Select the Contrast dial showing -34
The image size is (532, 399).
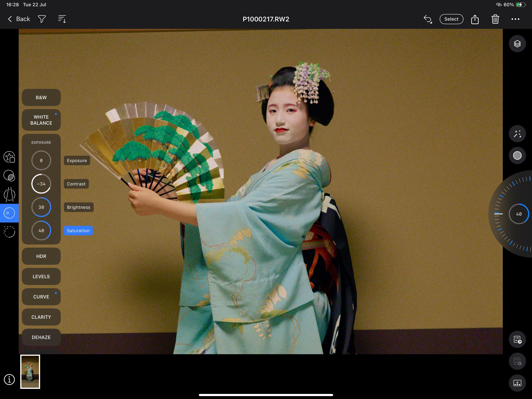pos(41,184)
